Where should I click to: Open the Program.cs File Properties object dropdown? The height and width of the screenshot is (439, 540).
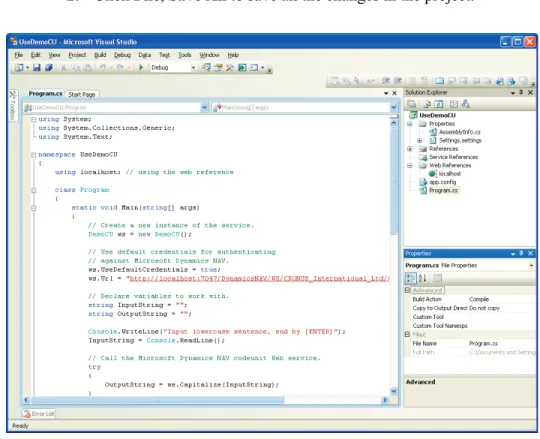pyautogui.click(x=531, y=265)
